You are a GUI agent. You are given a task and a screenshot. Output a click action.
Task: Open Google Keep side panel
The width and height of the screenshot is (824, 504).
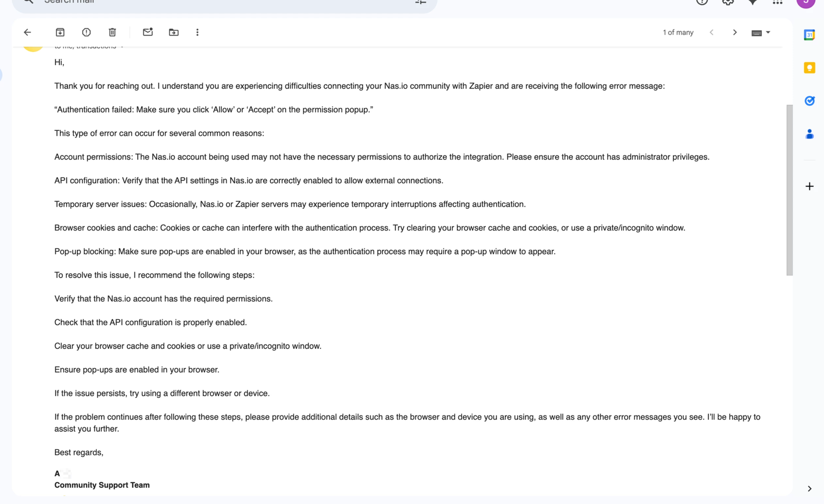809,67
